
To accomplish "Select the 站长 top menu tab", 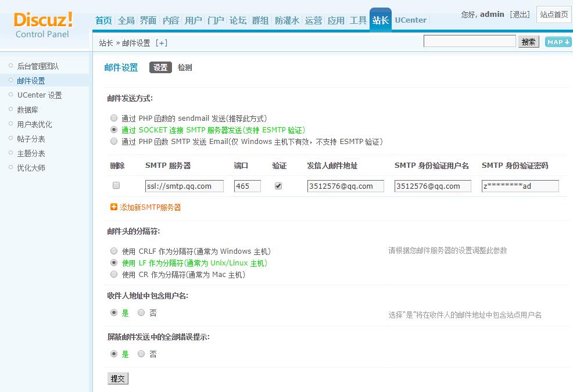I will tap(381, 20).
